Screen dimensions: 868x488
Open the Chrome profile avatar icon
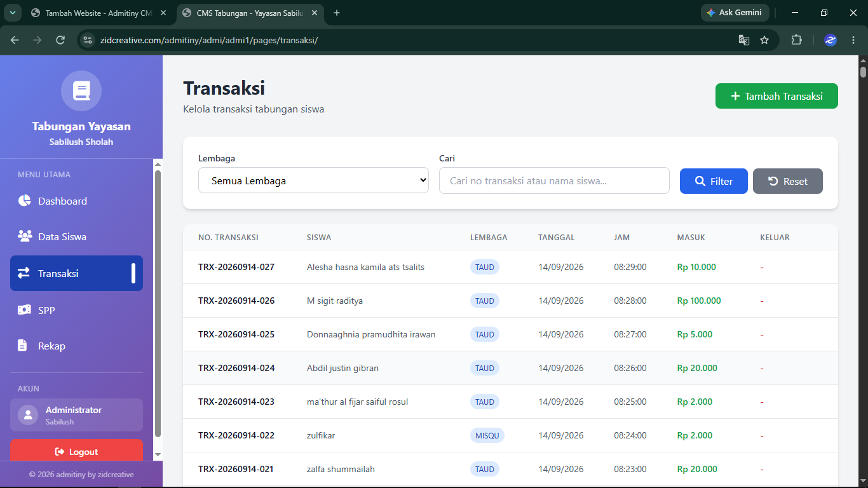click(831, 40)
